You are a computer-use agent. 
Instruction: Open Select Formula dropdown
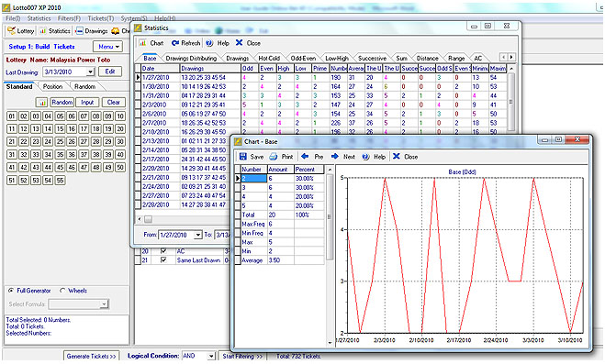tap(104, 304)
